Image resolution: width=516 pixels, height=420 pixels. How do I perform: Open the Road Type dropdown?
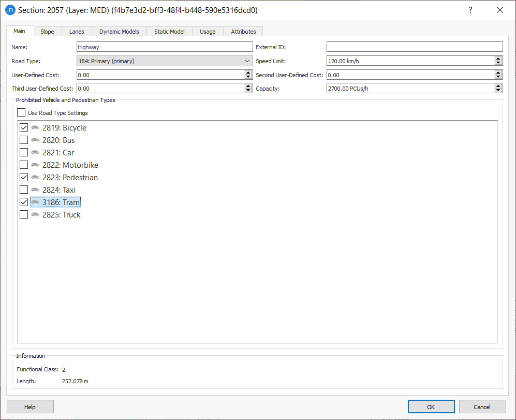247,61
